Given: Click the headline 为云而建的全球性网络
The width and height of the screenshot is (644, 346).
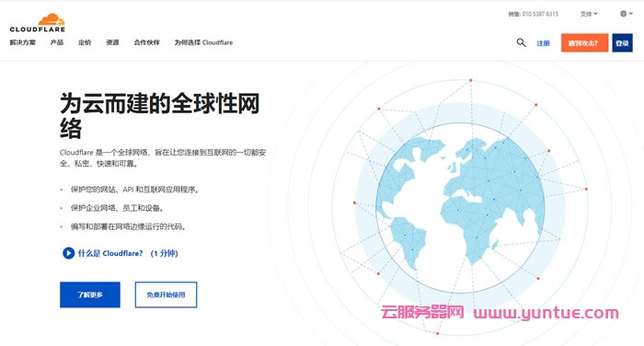Looking at the screenshot, I should pos(160,115).
